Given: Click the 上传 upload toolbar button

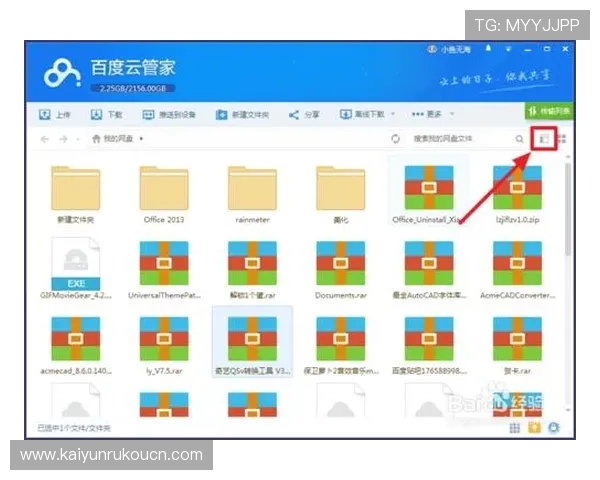Looking at the screenshot, I should (54, 114).
